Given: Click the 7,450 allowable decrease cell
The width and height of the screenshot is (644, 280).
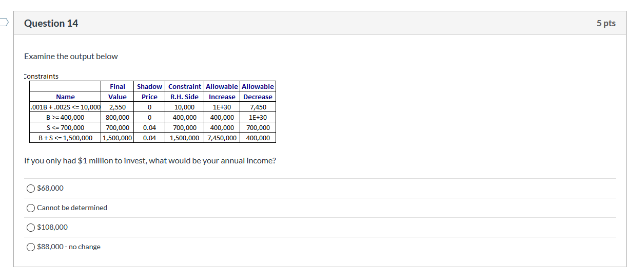Looking at the screenshot, I should click(x=258, y=107).
